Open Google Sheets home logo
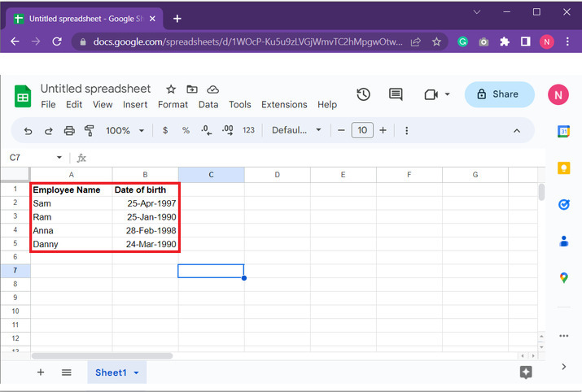582x392 pixels. click(23, 96)
